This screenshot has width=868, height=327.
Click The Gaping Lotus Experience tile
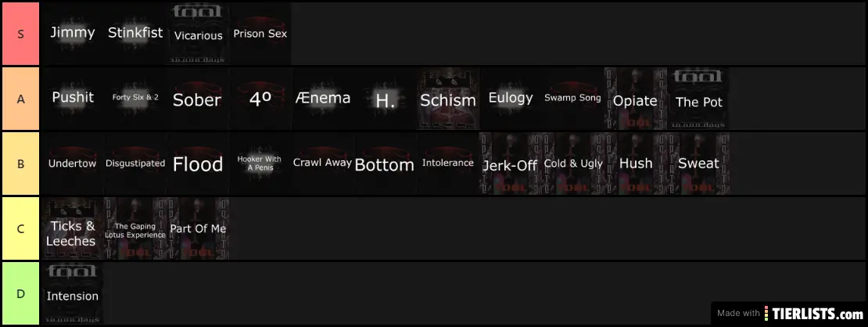[x=135, y=229]
